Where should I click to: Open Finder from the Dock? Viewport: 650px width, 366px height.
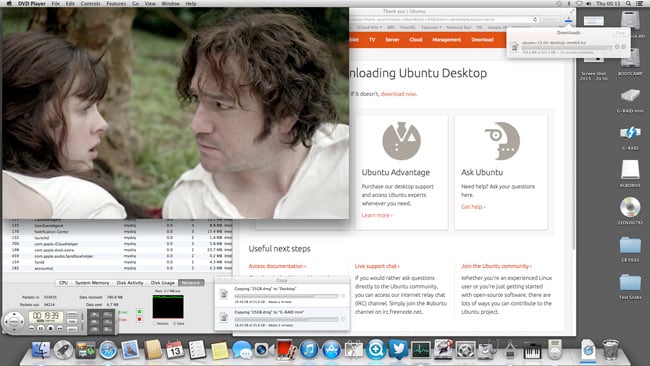[x=41, y=350]
